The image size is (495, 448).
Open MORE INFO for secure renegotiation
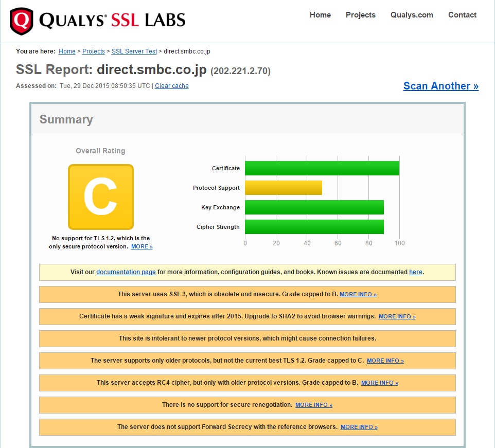pos(314,405)
